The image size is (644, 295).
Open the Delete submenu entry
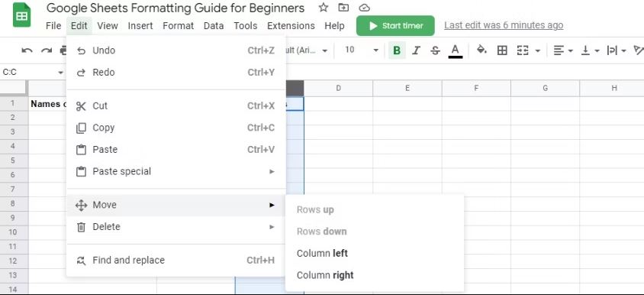pos(176,227)
